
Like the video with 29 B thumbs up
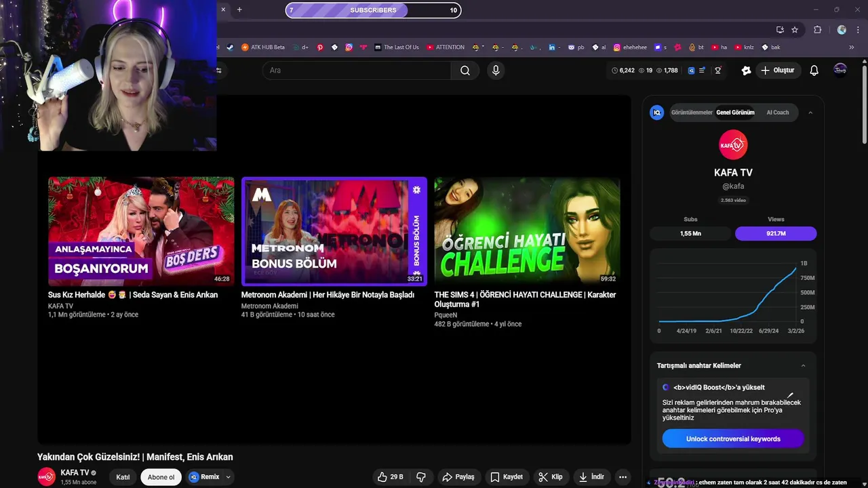[x=390, y=476]
